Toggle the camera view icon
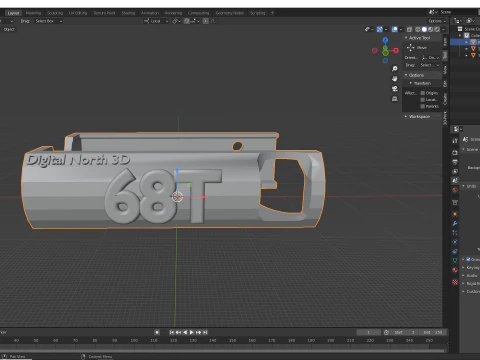480x360 pixels. (x=395, y=89)
